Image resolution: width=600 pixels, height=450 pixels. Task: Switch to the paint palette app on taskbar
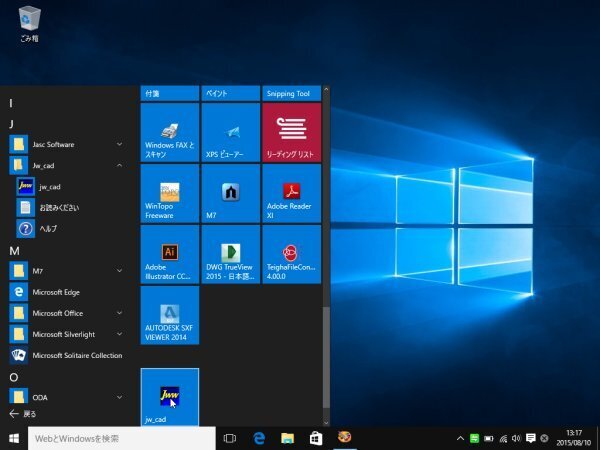(x=344, y=438)
